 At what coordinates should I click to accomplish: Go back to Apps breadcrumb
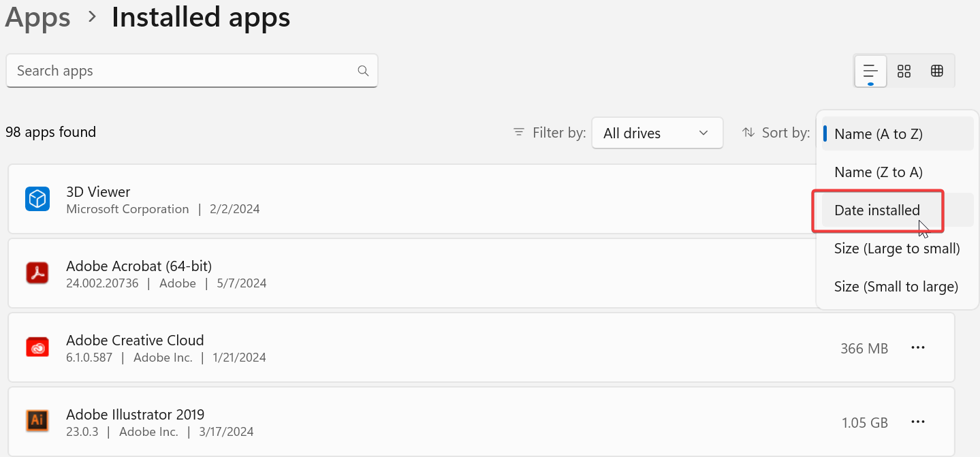37,17
